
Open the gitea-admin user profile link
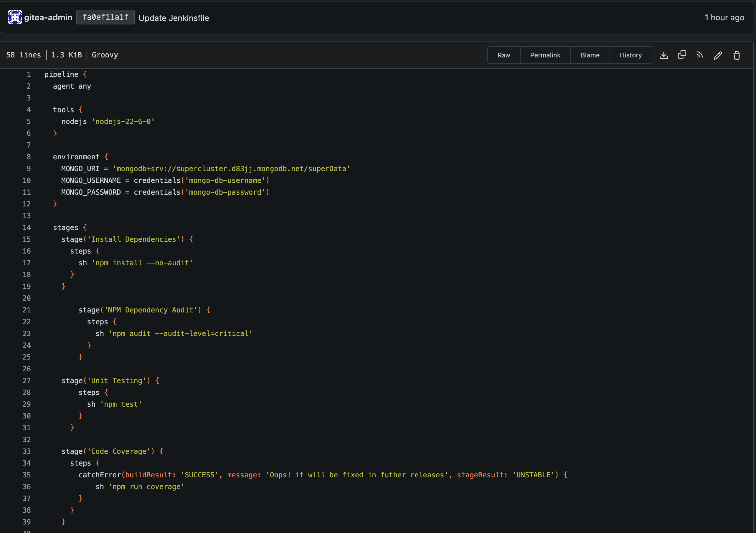(48, 17)
